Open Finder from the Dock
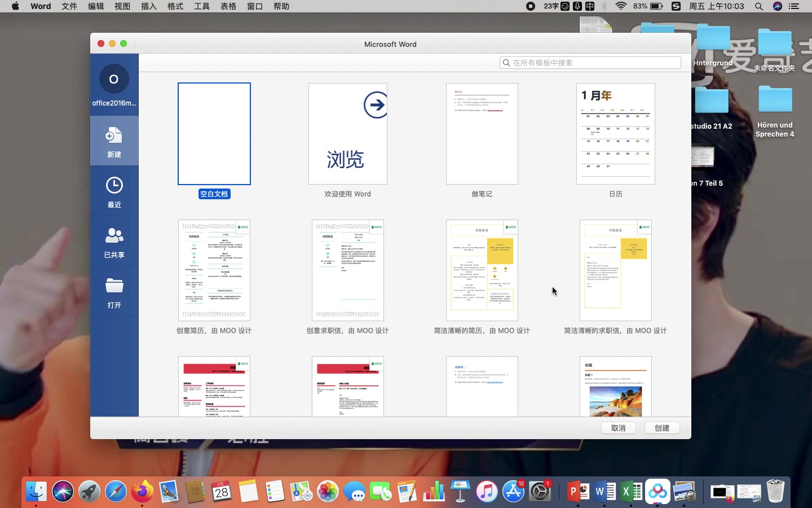The height and width of the screenshot is (508, 812). (x=36, y=492)
